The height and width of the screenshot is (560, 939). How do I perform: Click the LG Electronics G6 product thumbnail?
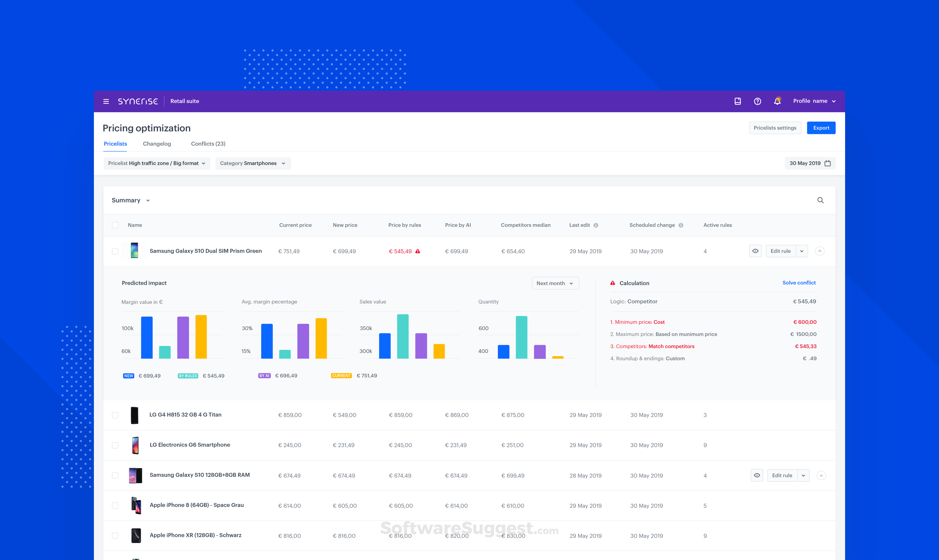tap(135, 445)
